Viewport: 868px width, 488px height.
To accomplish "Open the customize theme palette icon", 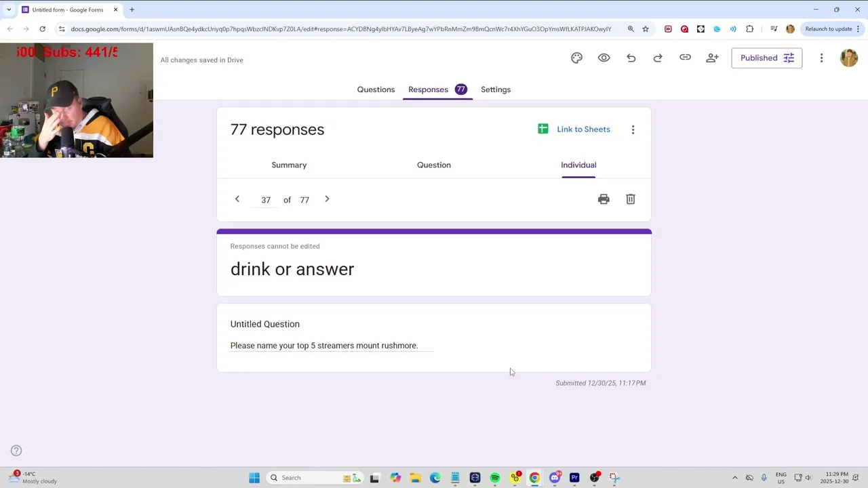I will [576, 58].
